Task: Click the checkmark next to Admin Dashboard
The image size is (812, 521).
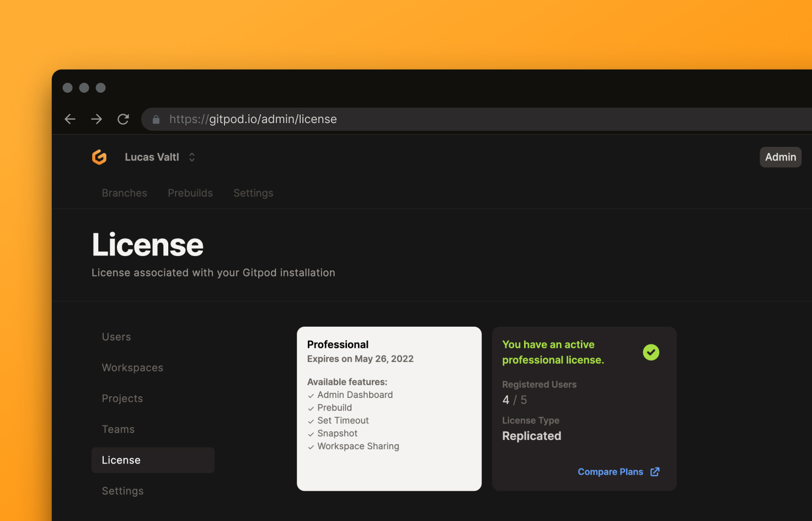Action: pyautogui.click(x=311, y=396)
